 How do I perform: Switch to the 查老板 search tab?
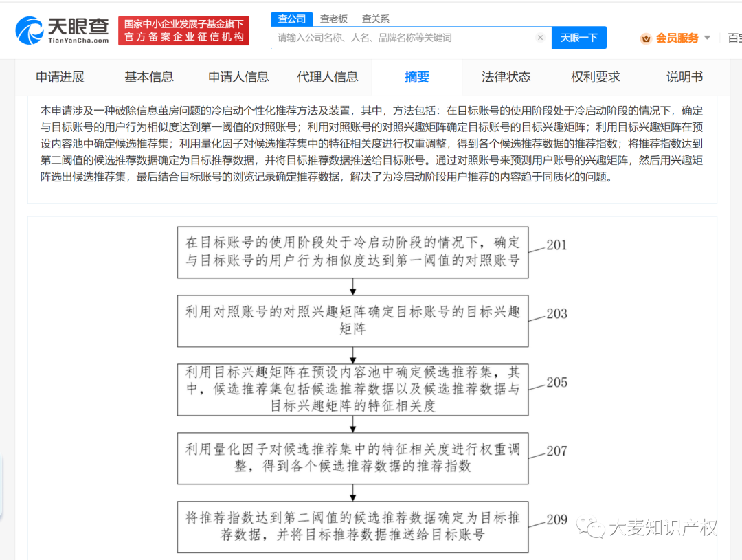pyautogui.click(x=333, y=19)
